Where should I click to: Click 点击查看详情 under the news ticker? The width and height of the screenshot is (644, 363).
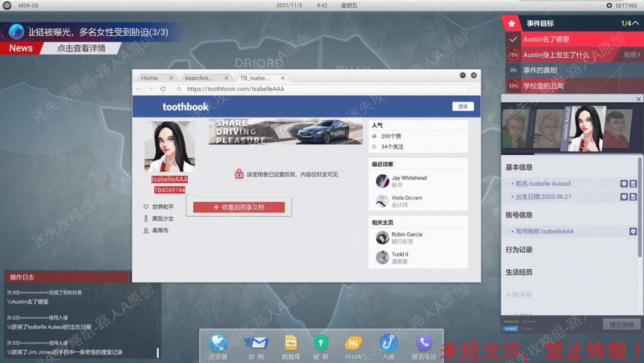pyautogui.click(x=81, y=48)
